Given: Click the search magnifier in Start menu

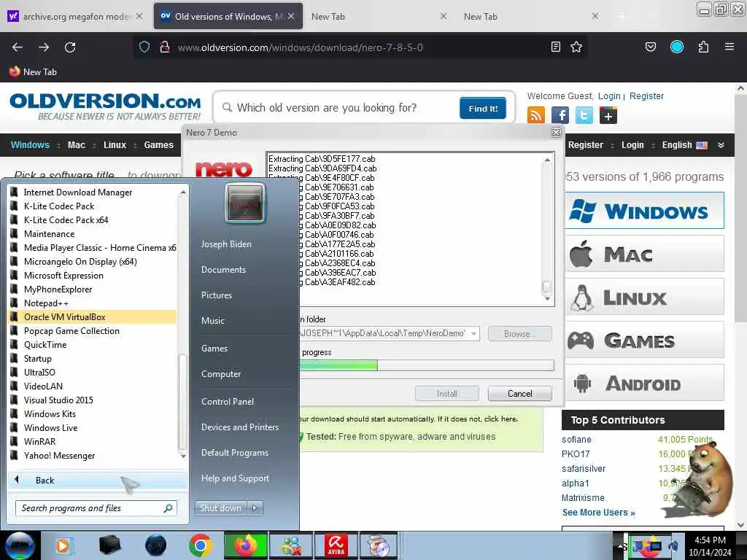Looking at the screenshot, I should (x=168, y=508).
